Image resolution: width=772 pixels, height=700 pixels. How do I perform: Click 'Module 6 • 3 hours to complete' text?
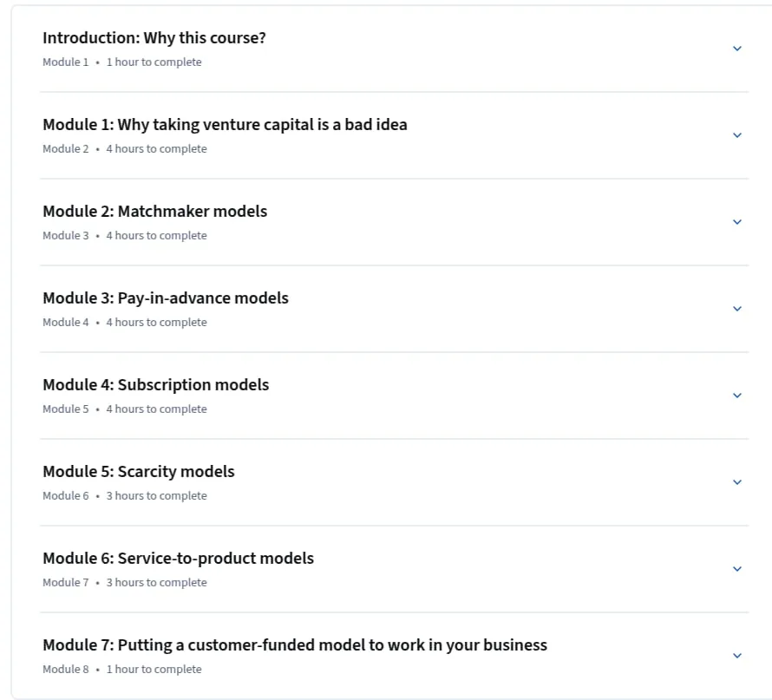[125, 495]
